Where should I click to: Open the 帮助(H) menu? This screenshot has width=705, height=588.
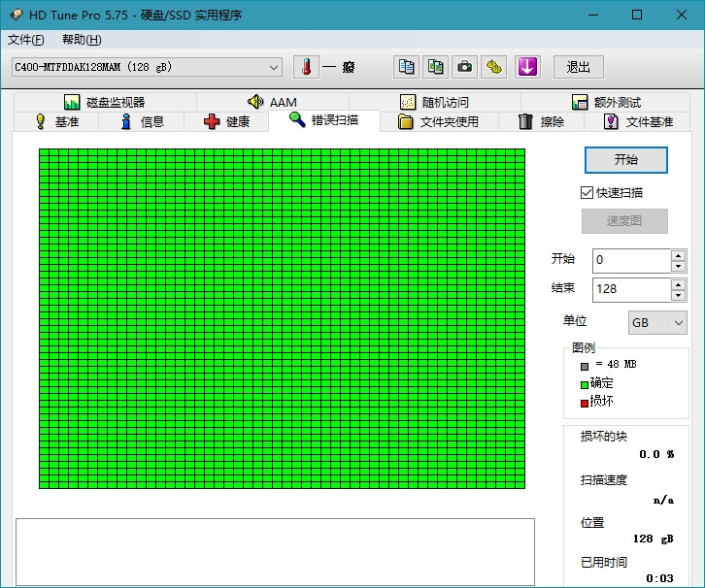pos(81,40)
